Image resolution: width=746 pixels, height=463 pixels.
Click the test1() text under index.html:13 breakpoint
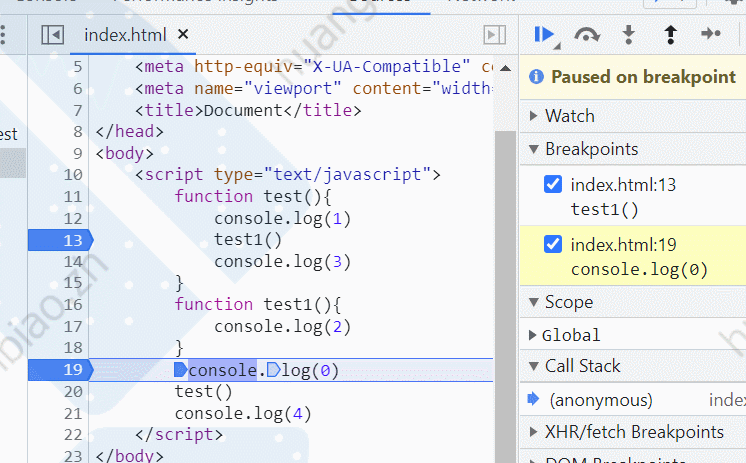pyautogui.click(x=604, y=209)
